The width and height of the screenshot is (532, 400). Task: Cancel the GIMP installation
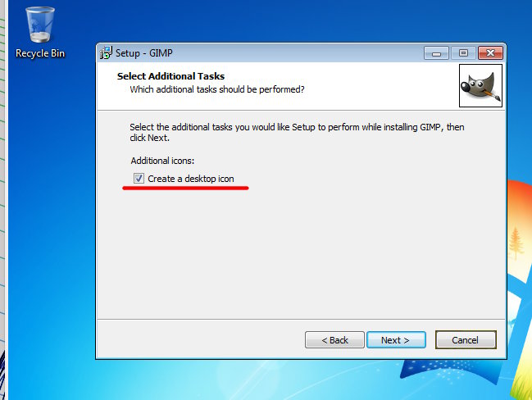(466, 340)
